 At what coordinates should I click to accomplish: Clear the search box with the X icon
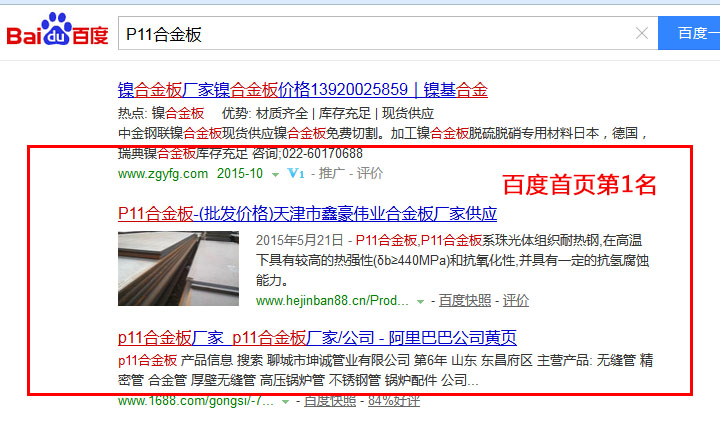tap(641, 33)
